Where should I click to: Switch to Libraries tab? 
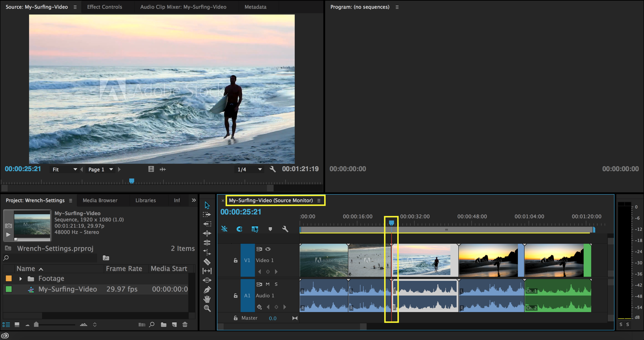pyautogui.click(x=146, y=200)
